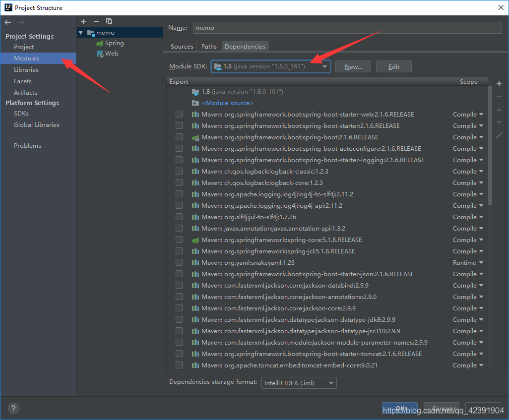Click the New... SDK button

[353, 66]
